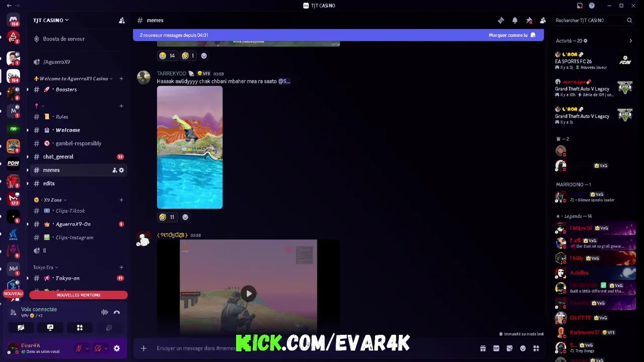Navigate back arrow in title bar
Image resolution: width=644 pixels, height=362 pixels.
(9, 6)
